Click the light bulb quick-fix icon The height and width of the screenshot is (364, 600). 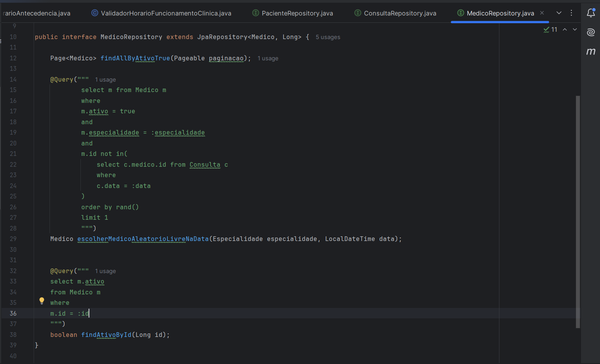[x=42, y=301]
